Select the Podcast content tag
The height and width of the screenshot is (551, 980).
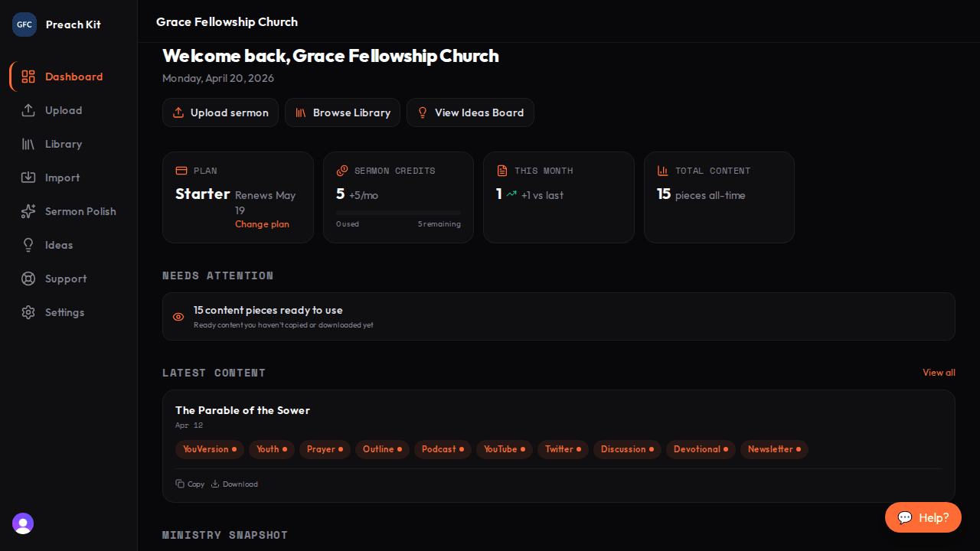(x=442, y=449)
